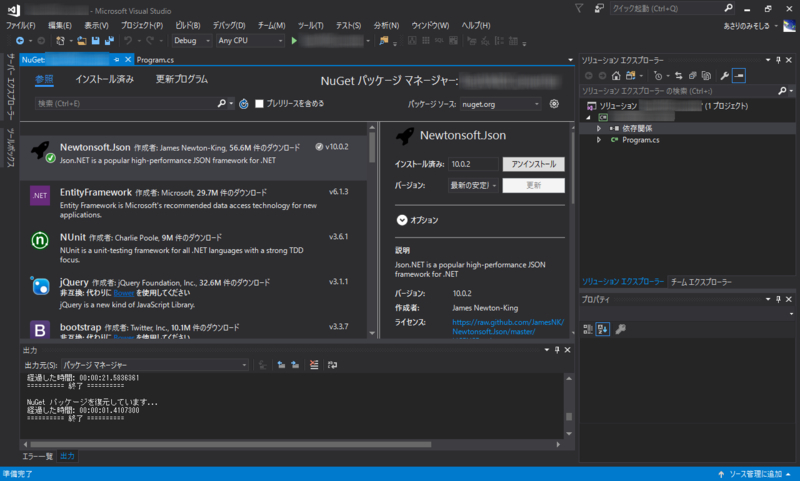Click Clear All icon in Output toolbar
The width and height of the screenshot is (800, 481).
coord(314,365)
